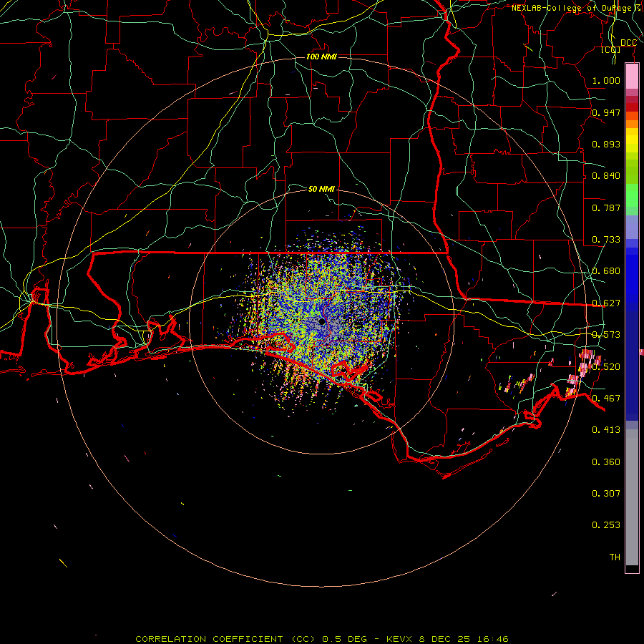The image size is (644, 644).
Task: Pick the red segment of the color bar
Action: click(x=632, y=107)
